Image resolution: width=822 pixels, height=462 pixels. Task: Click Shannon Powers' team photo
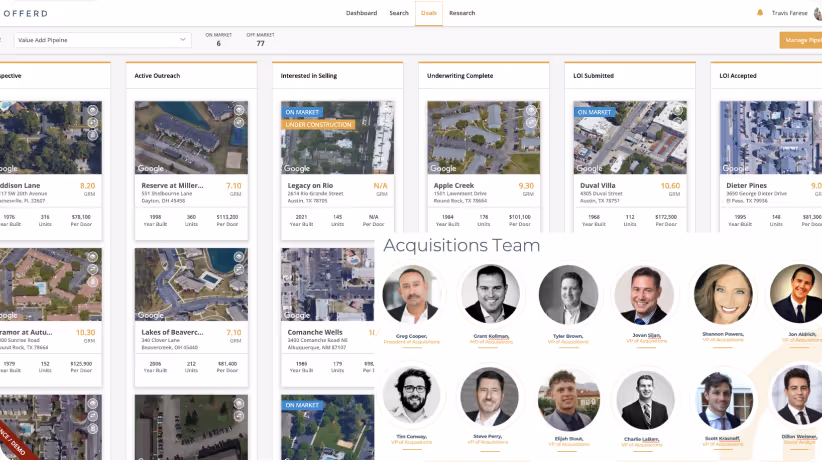click(723, 294)
